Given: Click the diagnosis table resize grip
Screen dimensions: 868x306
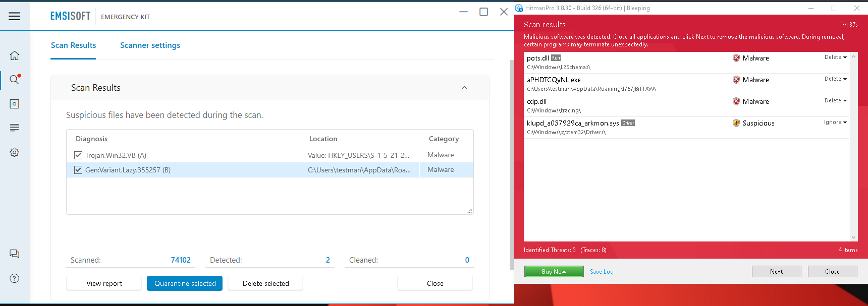Looking at the screenshot, I should tap(470, 211).
